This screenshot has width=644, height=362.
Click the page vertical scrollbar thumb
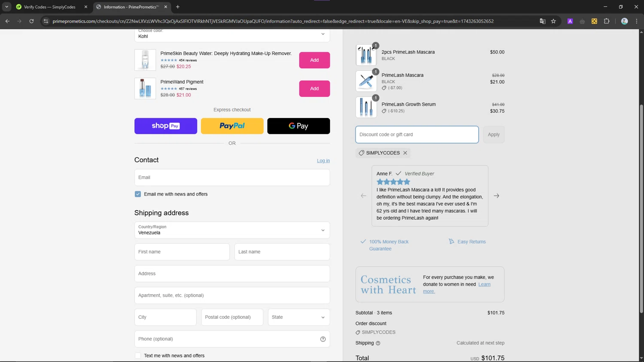tap(641, 209)
